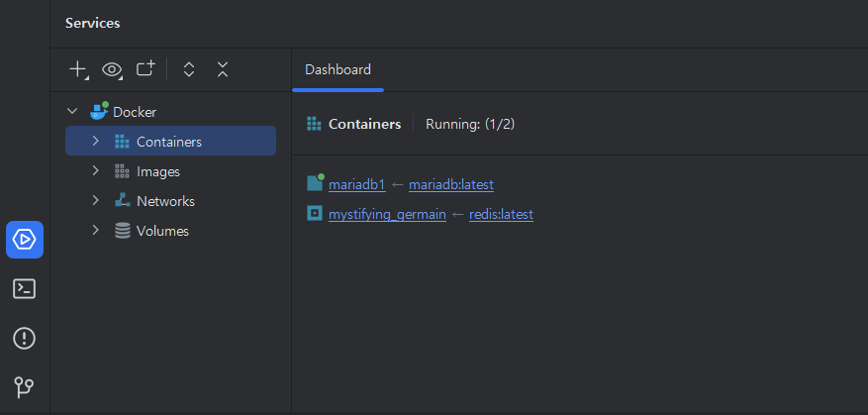
Task: Open the mystifying_germain container link
Action: (x=387, y=214)
